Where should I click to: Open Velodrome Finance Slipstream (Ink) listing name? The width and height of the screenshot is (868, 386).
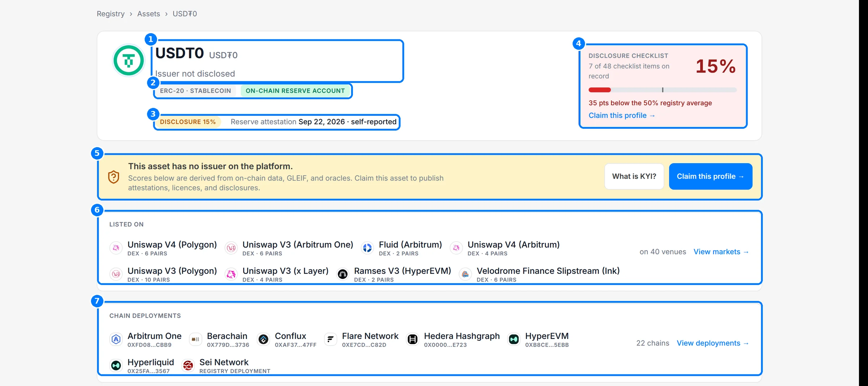click(548, 271)
